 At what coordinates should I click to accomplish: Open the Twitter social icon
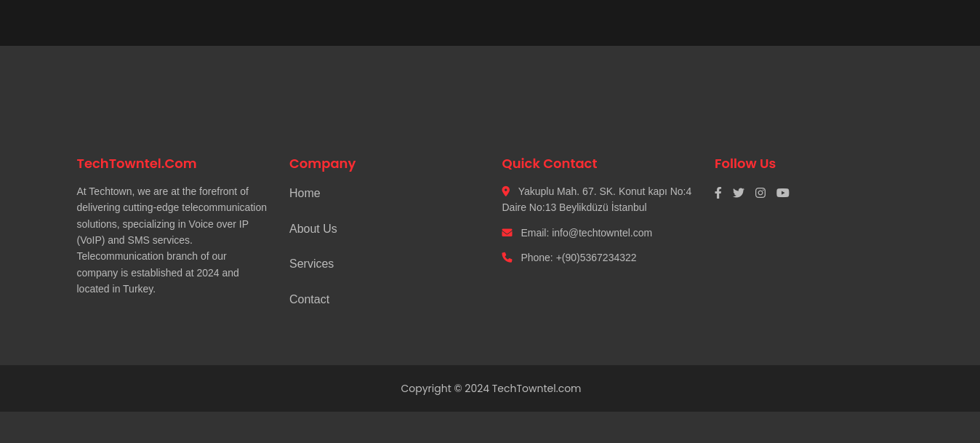point(739,193)
